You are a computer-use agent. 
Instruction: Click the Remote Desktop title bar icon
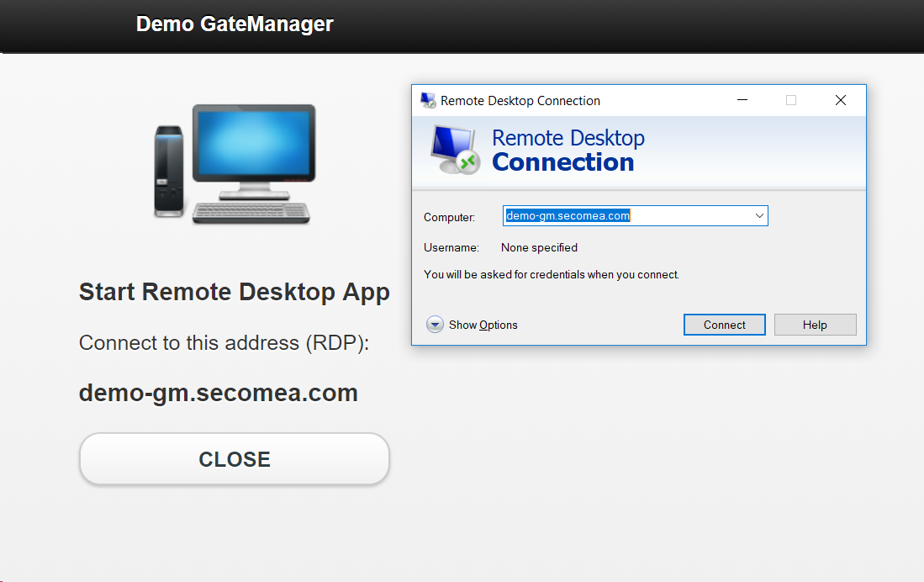[429, 100]
